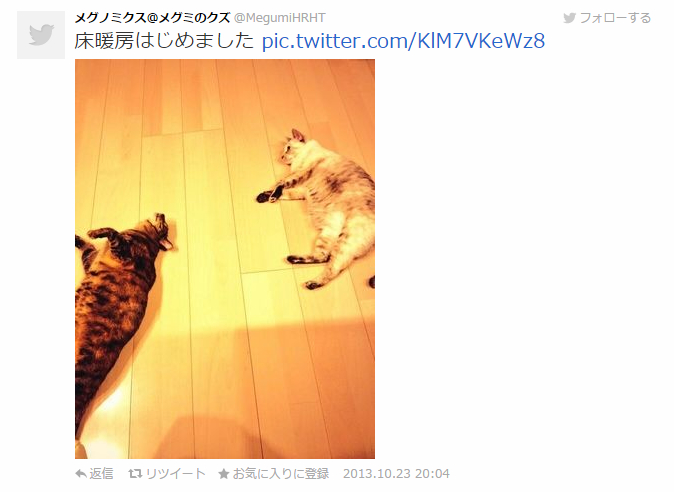
Task: Click the retweet arrows icon
Action: coord(135,474)
